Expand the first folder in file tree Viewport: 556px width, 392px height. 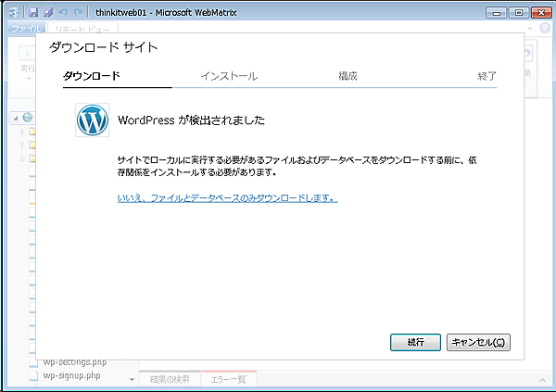point(22,132)
